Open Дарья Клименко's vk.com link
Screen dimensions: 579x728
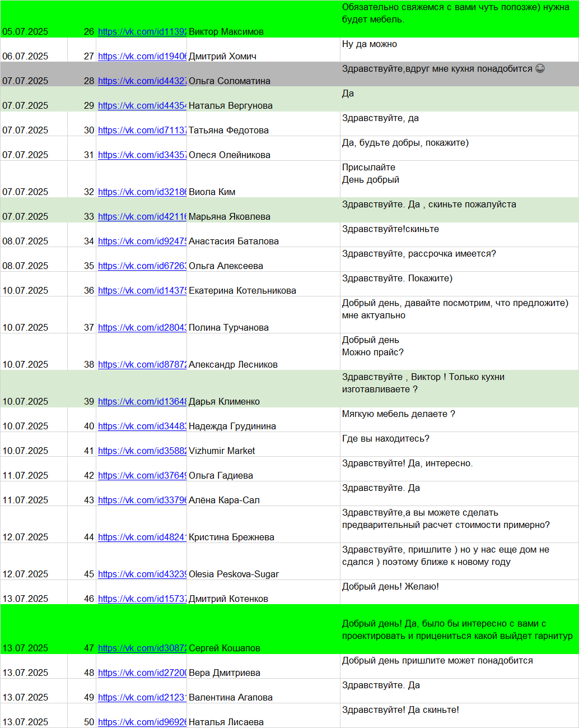(x=142, y=402)
